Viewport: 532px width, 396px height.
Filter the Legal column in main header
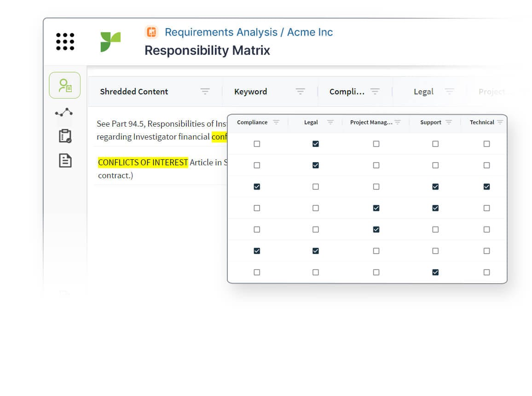point(449,91)
